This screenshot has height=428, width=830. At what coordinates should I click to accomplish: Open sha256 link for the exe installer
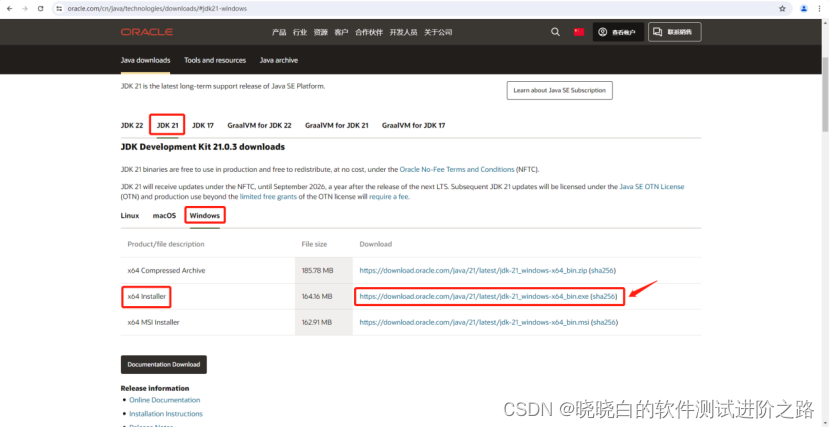point(605,297)
